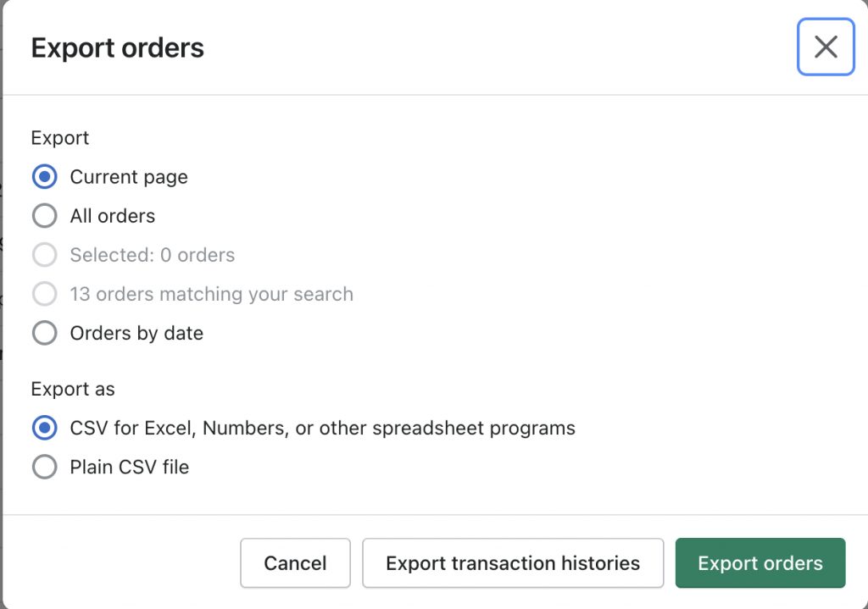The height and width of the screenshot is (609, 868).
Task: Click the Export orders dialog title
Action: click(118, 48)
